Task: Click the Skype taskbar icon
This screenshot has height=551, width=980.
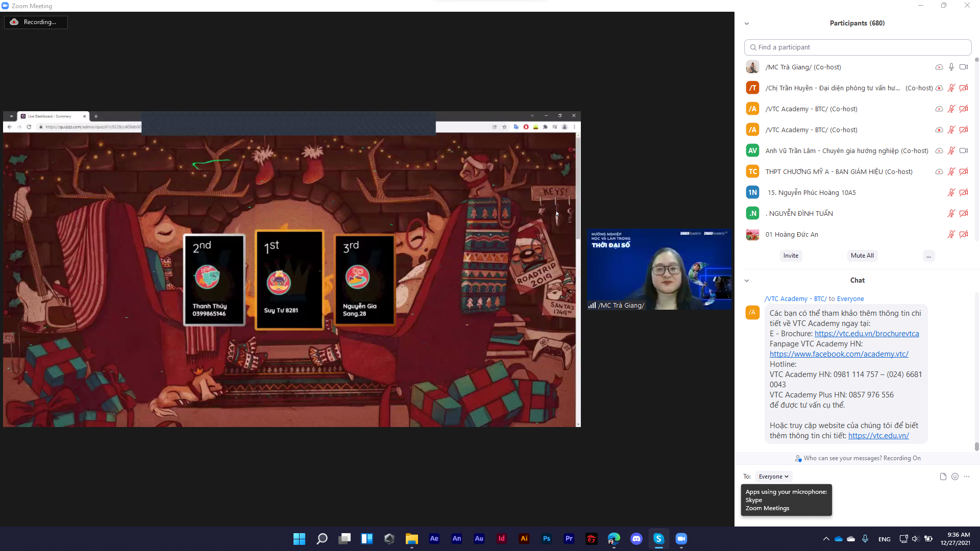Action: tap(658, 539)
